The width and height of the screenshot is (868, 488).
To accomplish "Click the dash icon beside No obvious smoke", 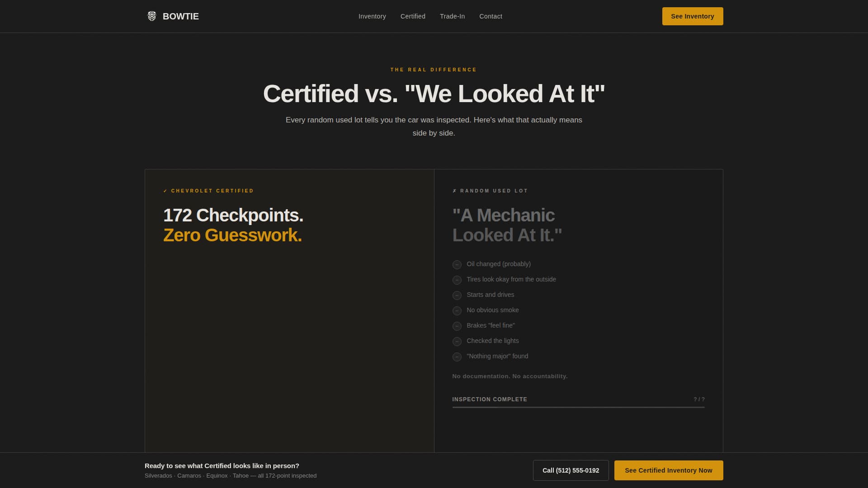I will (x=457, y=311).
